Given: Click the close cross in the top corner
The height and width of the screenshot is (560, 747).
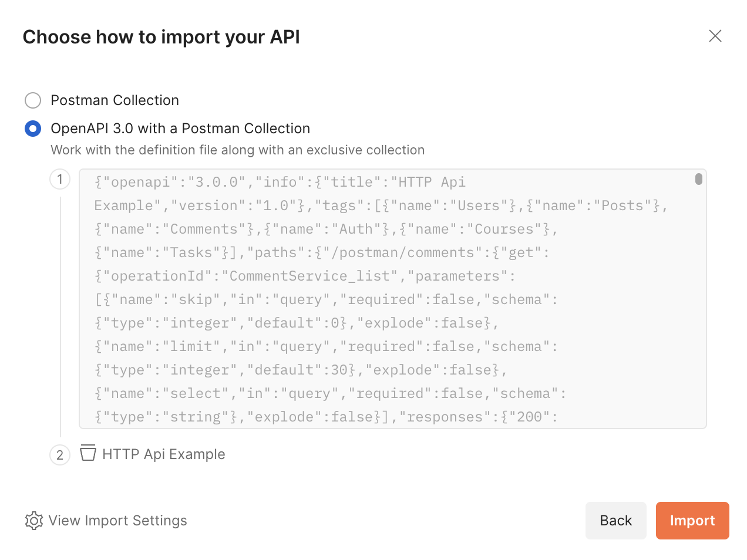Looking at the screenshot, I should (x=715, y=36).
